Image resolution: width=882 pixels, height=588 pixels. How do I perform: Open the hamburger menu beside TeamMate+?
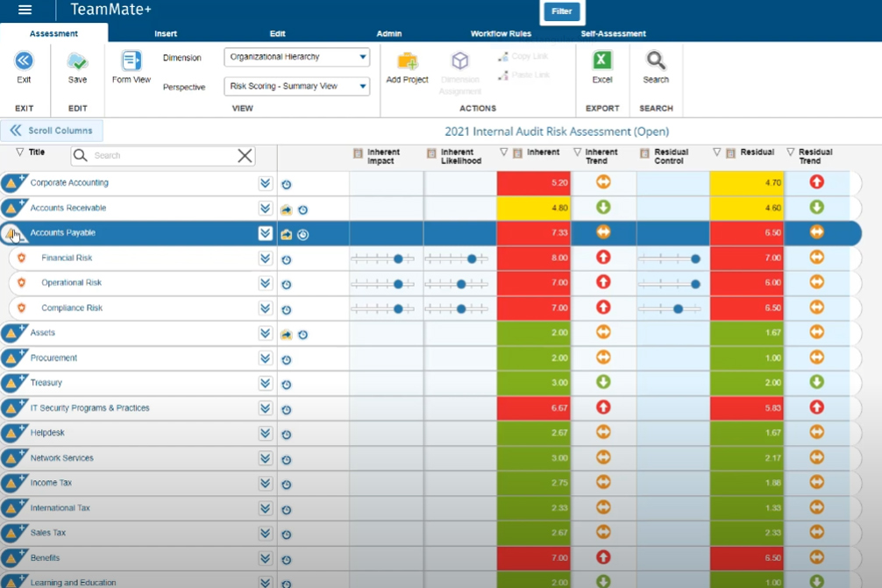tap(25, 10)
